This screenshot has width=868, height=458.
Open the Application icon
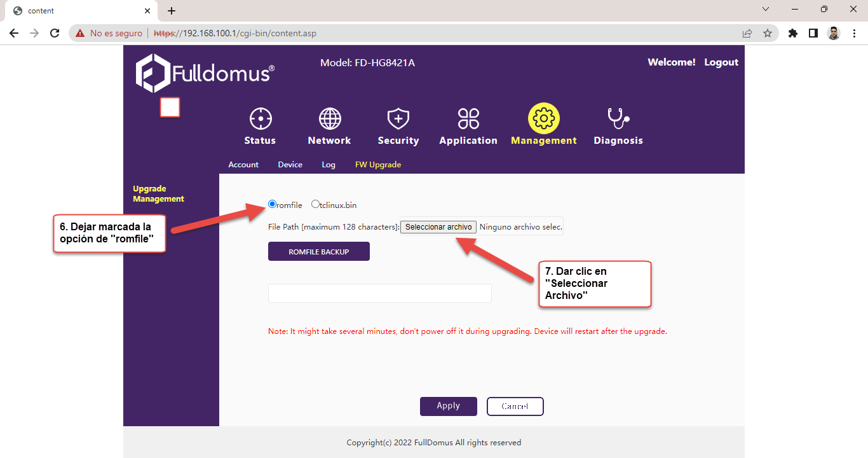click(468, 119)
